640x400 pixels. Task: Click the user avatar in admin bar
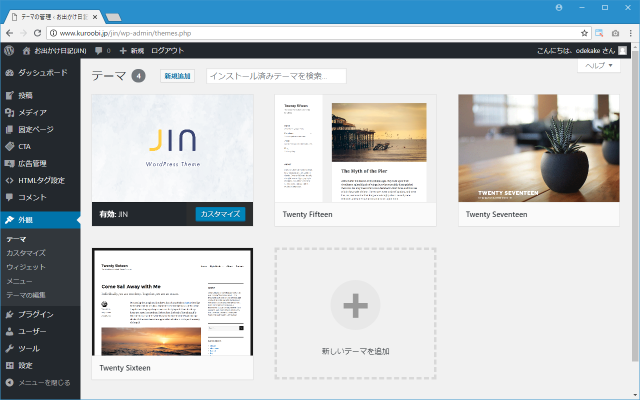tap(622, 51)
